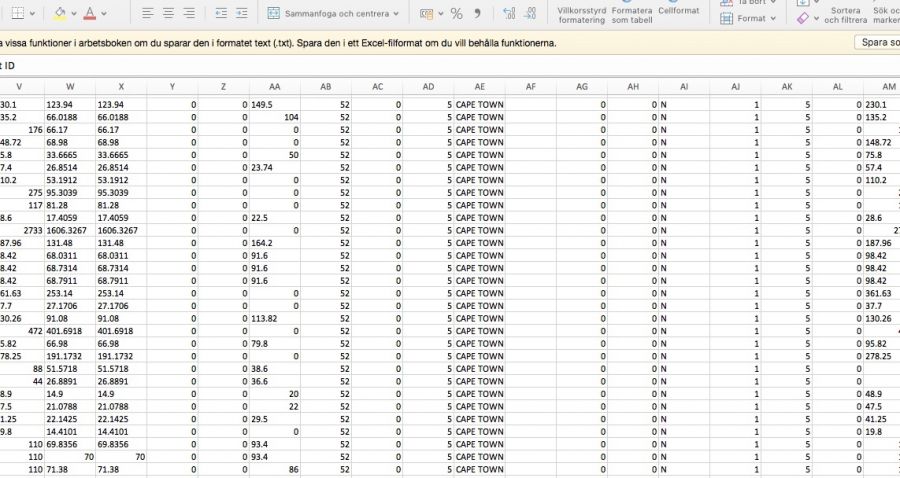The image size is (900, 478).
Task: Click cell 113.82 in column AA
Action: tap(274, 318)
